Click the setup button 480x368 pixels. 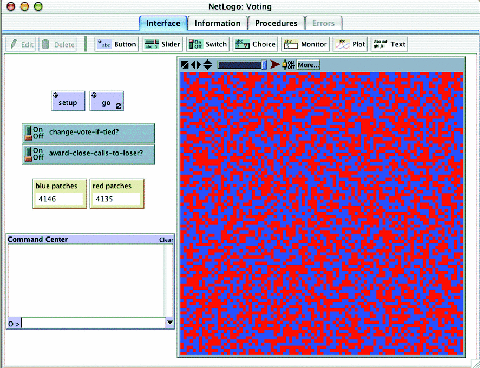pyautogui.click(x=68, y=101)
